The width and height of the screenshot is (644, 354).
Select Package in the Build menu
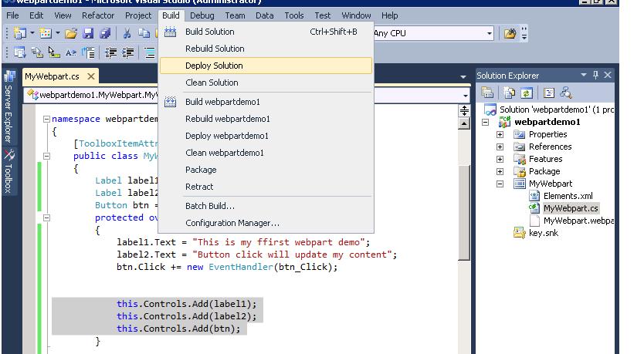(266, 170)
